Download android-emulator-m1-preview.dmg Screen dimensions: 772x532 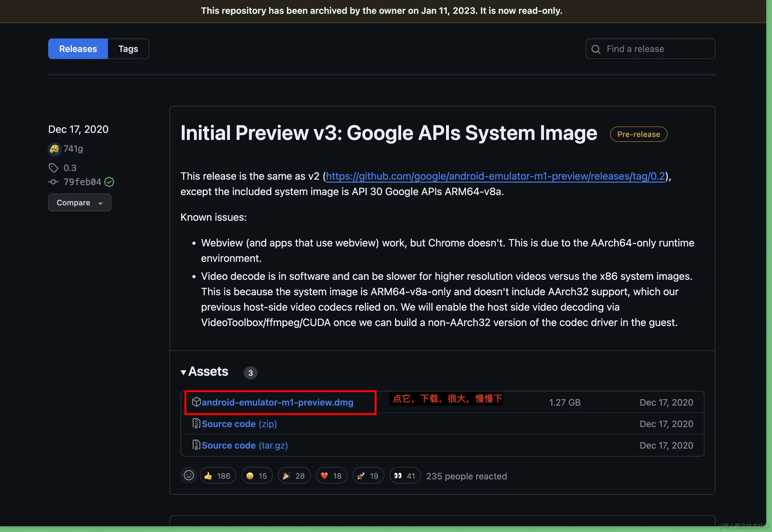click(277, 402)
